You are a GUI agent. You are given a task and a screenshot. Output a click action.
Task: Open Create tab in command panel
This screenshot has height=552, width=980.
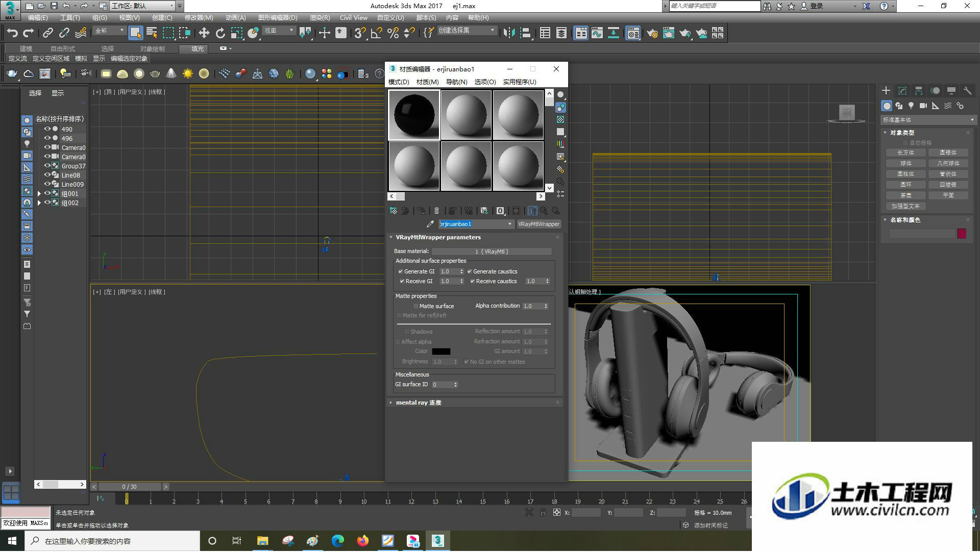click(x=886, y=91)
